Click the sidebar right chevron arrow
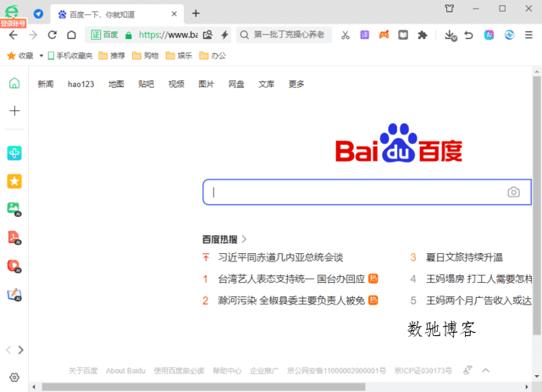The image size is (542, 392). pos(20,350)
